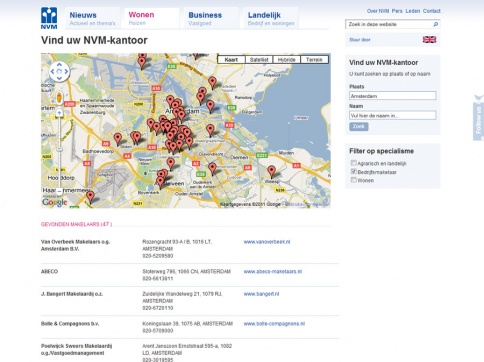Click the NVM logo
The image size is (484, 362).
49,18
